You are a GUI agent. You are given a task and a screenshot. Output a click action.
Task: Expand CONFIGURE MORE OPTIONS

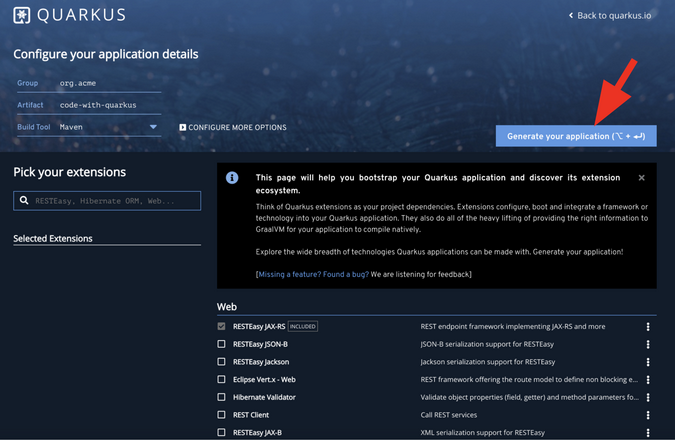[x=233, y=127]
